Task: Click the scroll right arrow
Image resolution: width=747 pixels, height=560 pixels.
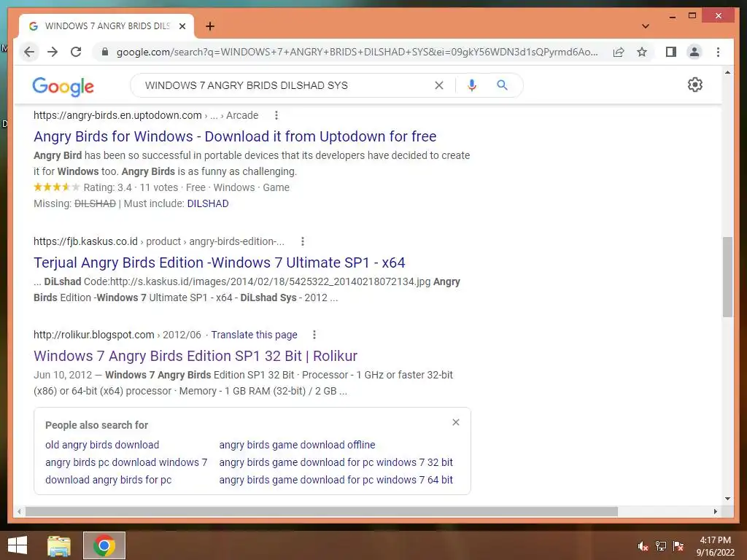Action: [715, 511]
